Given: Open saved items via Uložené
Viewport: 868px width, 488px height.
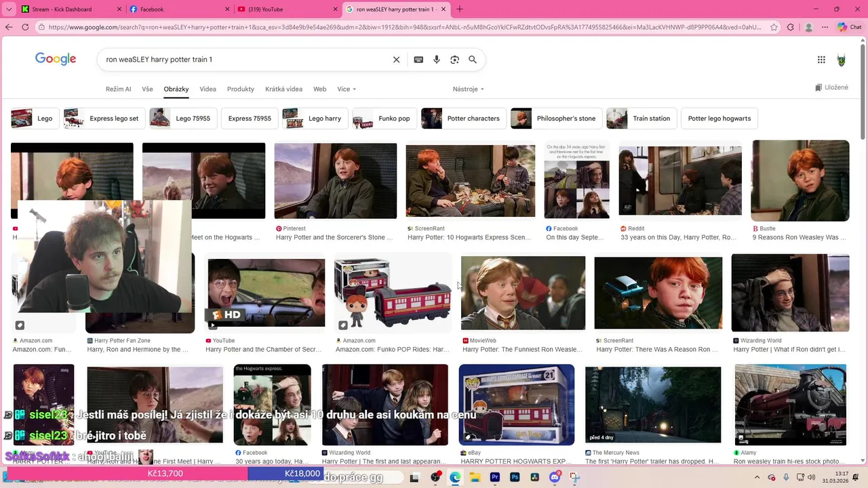Looking at the screenshot, I should coord(831,87).
